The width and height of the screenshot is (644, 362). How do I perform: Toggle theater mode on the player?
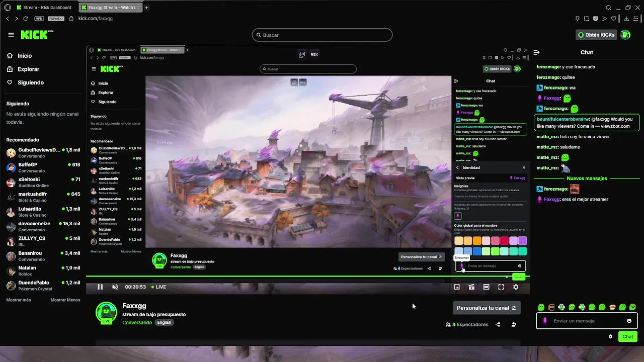(x=486, y=287)
